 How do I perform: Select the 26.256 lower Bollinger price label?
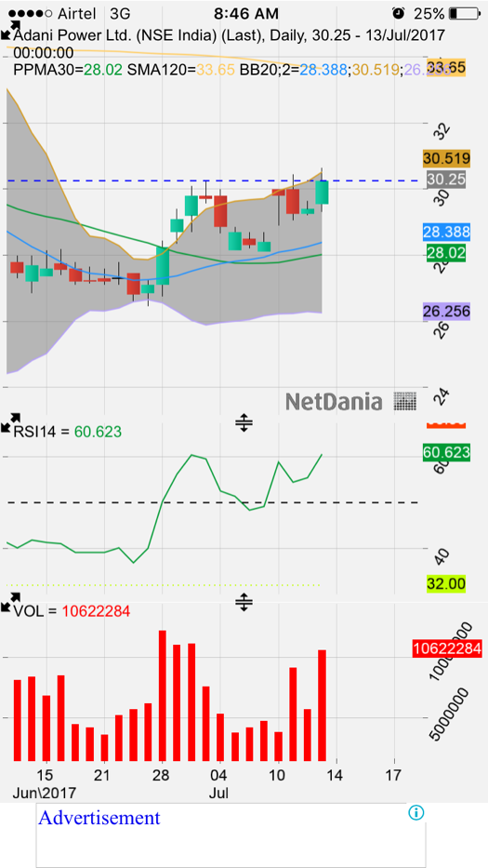(446, 312)
